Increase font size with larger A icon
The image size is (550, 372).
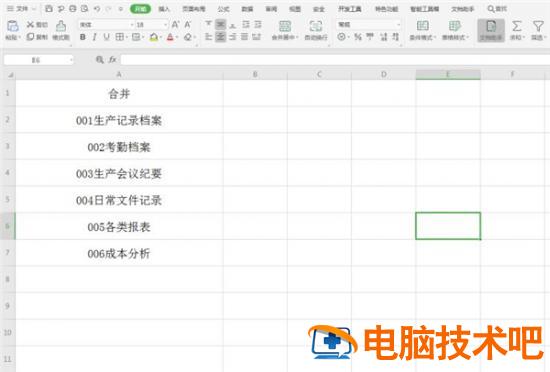coord(175,25)
